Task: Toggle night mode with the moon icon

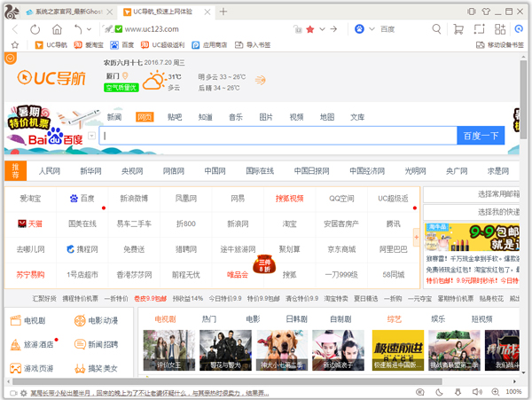Action: tap(440, 392)
